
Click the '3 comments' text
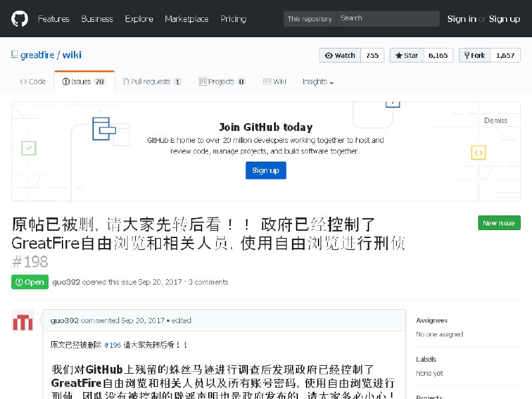click(208, 282)
